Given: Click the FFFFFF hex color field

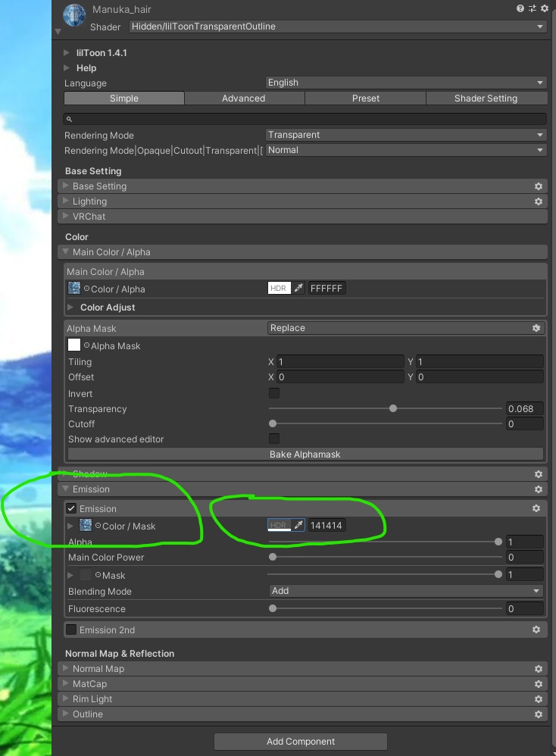Looking at the screenshot, I should click(x=327, y=289).
